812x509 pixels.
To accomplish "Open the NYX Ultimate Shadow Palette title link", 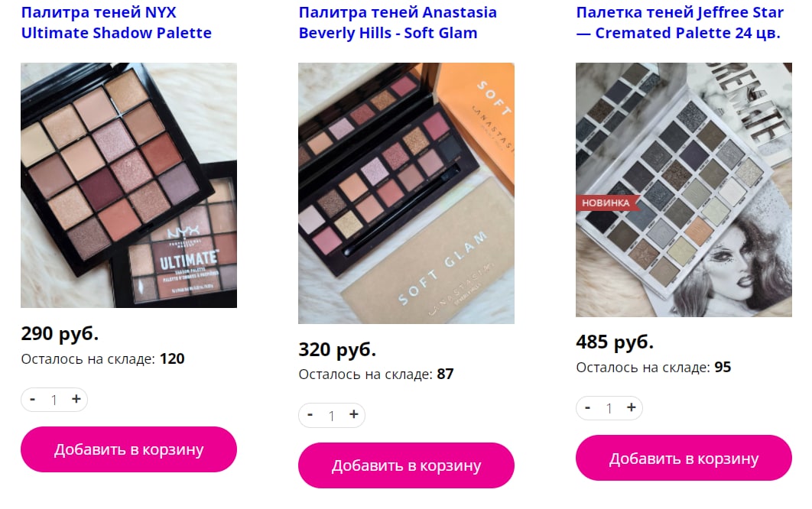I will [116, 22].
